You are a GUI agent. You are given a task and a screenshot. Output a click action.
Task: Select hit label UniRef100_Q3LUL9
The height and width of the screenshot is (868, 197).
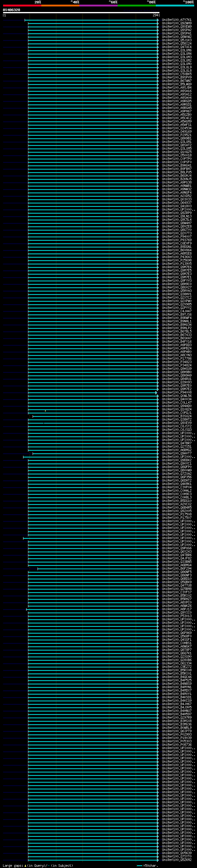176,67
